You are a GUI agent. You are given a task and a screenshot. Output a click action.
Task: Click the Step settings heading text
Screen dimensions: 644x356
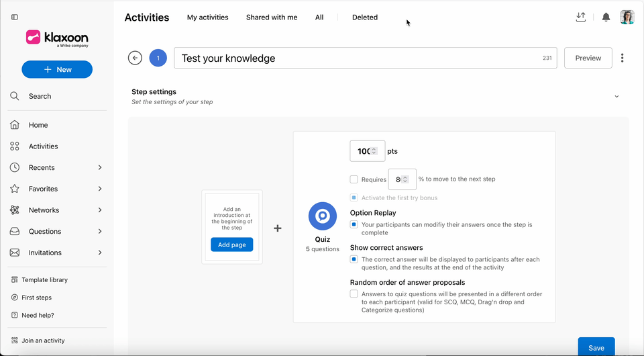click(154, 91)
